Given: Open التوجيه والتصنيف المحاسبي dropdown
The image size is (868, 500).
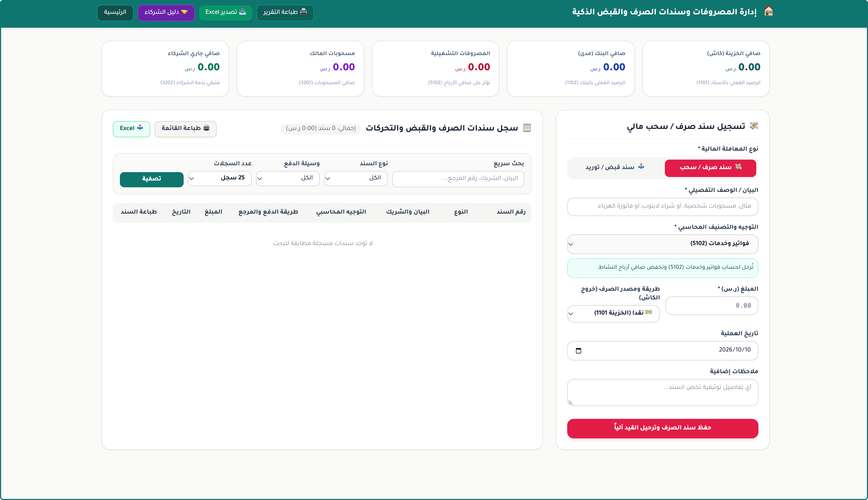Looking at the screenshot, I should pyautogui.click(x=662, y=244).
